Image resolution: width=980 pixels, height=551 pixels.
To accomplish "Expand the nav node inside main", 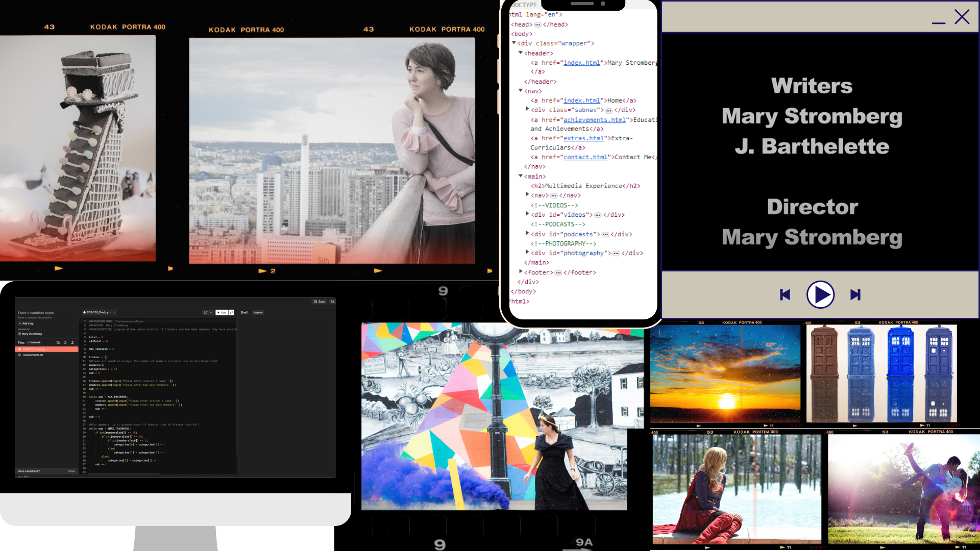I will coord(527,194).
